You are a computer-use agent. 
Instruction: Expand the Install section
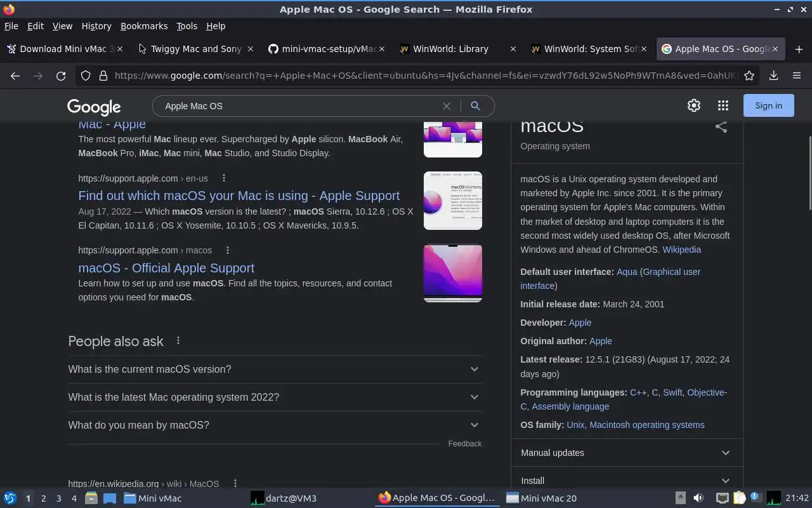627,481
